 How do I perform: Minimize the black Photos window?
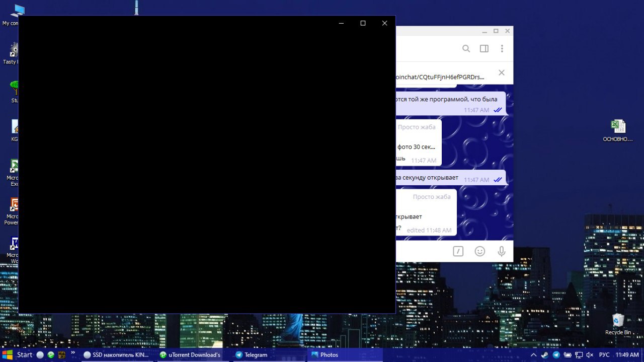341,23
